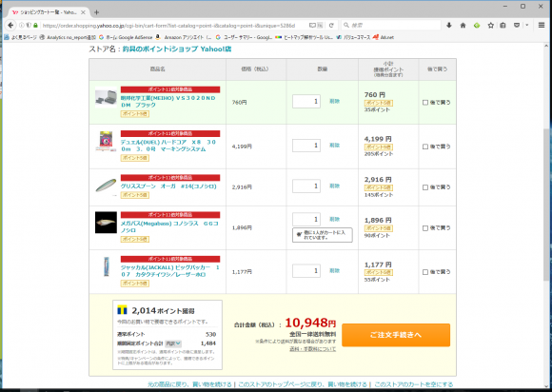Empty this store's cart link
This screenshot has height=392, width=552.
pyautogui.click(x=414, y=384)
